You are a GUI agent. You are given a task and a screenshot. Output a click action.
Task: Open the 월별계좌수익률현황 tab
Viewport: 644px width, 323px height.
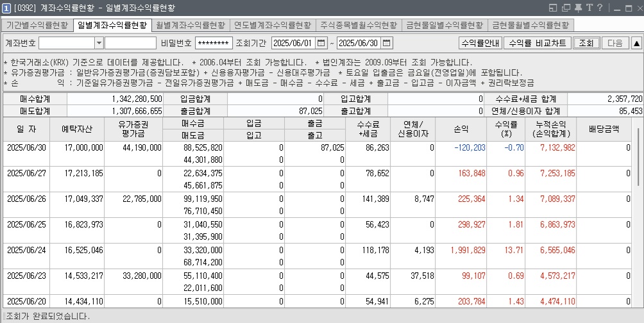click(x=191, y=25)
